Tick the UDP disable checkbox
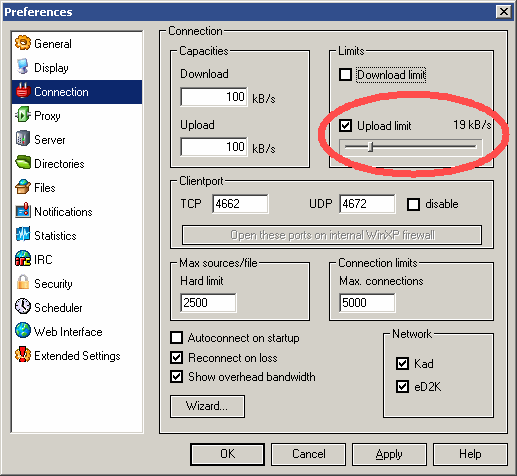517x476 pixels. (413, 204)
